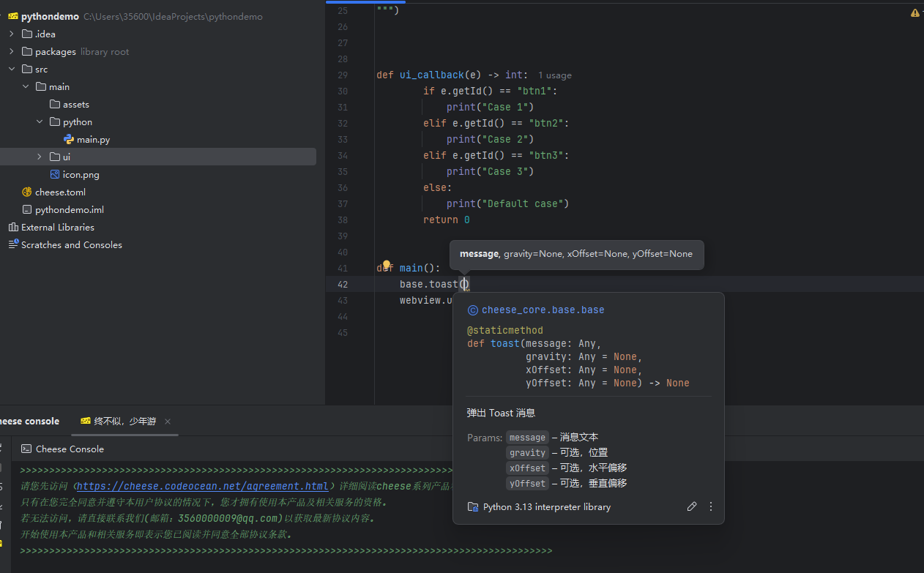Screen dimensions: 924x573
Task: Expand the packages library root node
Action: [x=11, y=51]
